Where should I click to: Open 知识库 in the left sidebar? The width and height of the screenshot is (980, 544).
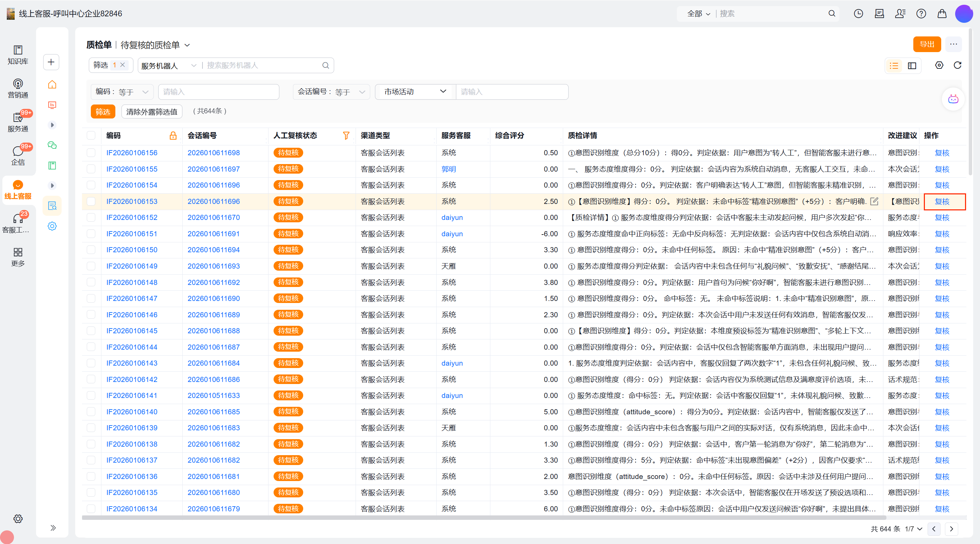[x=18, y=55]
